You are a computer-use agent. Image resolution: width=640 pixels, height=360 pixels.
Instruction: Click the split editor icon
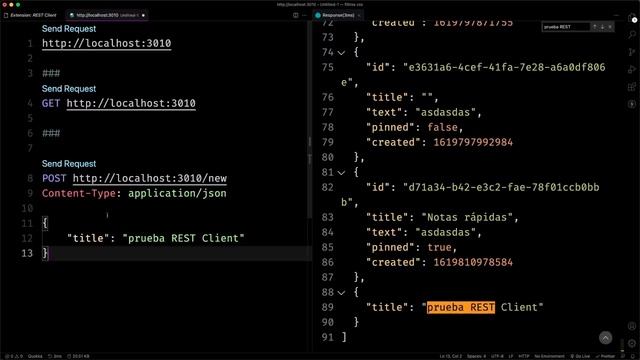(x=296, y=15)
